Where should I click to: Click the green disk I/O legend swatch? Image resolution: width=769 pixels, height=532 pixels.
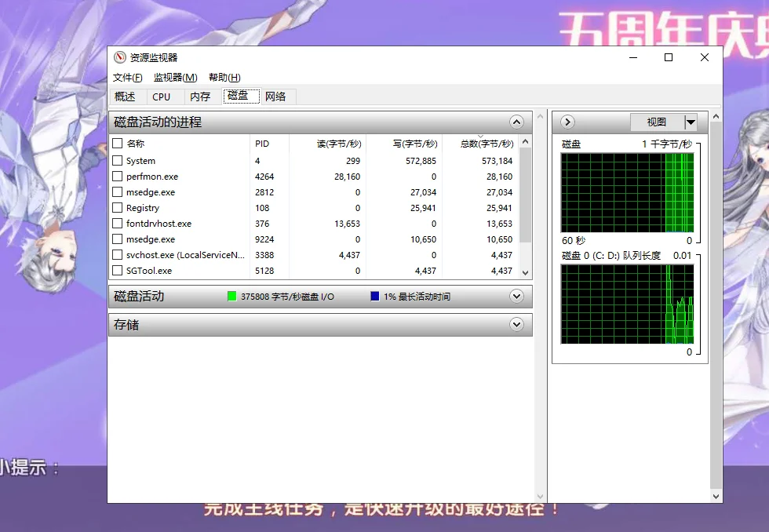click(x=232, y=296)
